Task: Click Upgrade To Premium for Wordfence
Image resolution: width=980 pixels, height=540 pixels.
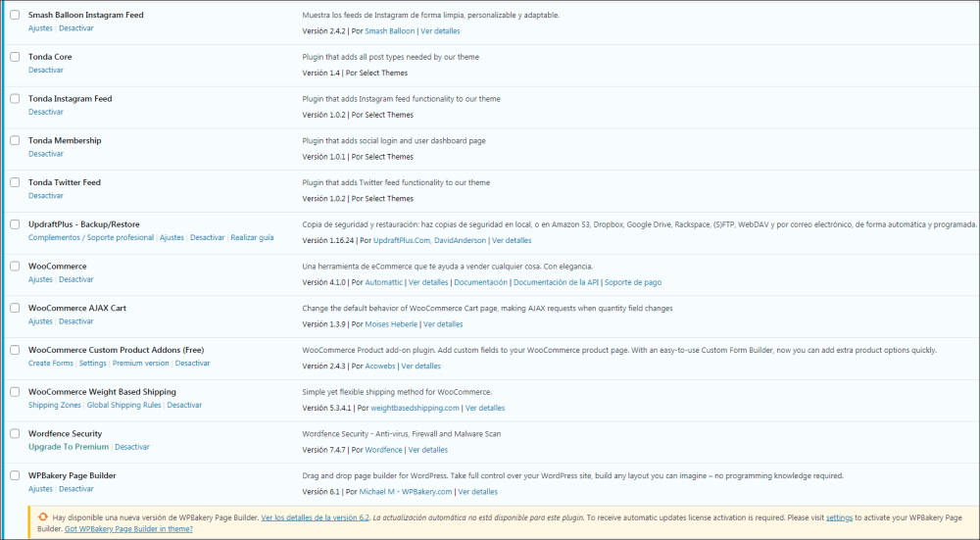Action: pos(69,448)
